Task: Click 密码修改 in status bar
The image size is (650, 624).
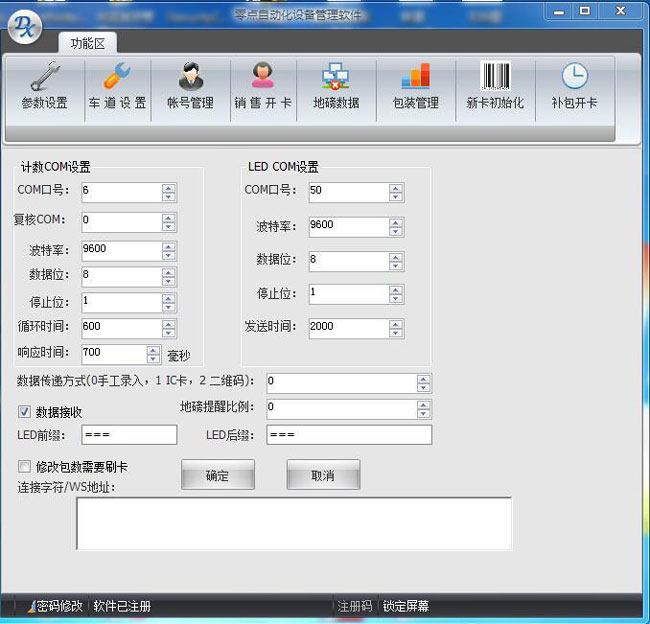Action: 58,606
